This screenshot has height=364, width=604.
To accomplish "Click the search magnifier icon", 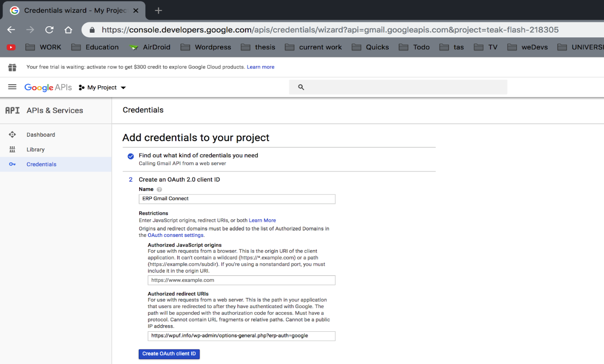I will coord(301,87).
